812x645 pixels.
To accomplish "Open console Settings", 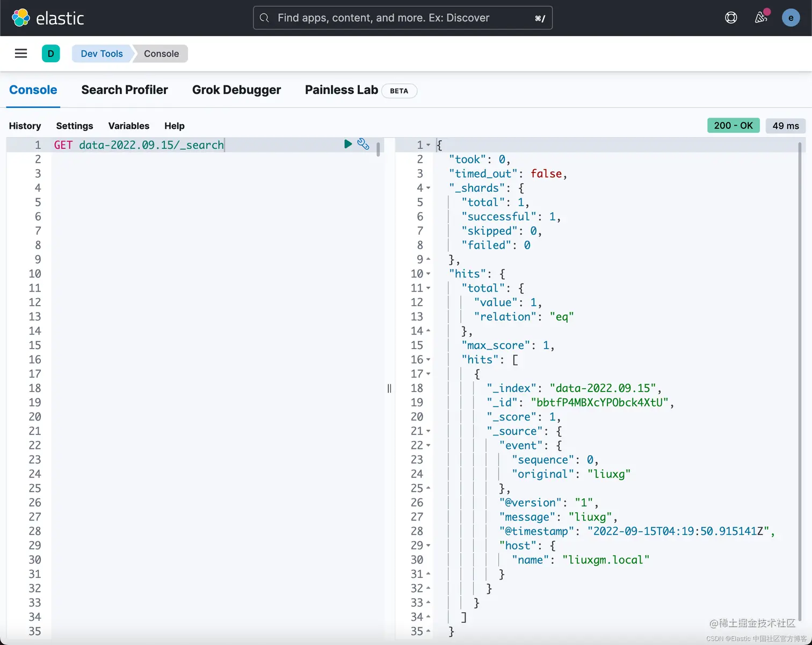I will [75, 126].
